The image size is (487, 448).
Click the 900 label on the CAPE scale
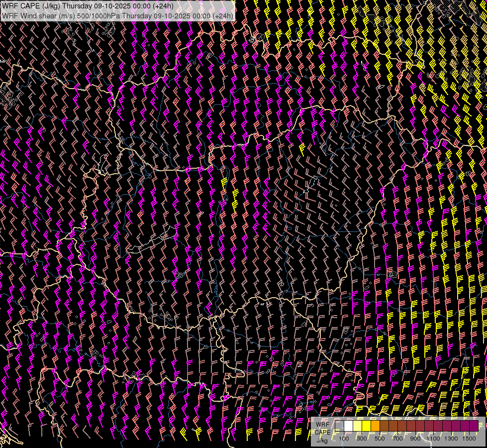415,439
